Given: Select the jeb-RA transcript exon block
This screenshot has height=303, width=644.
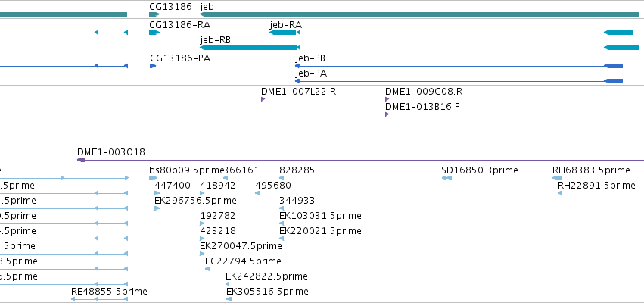Looking at the screenshot, I should click(x=283, y=33).
